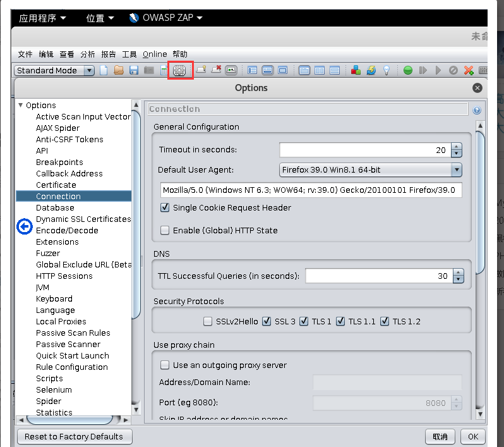The image size is (504, 447).
Task: Select Active Scan Input Vectors option
Action: pos(83,116)
